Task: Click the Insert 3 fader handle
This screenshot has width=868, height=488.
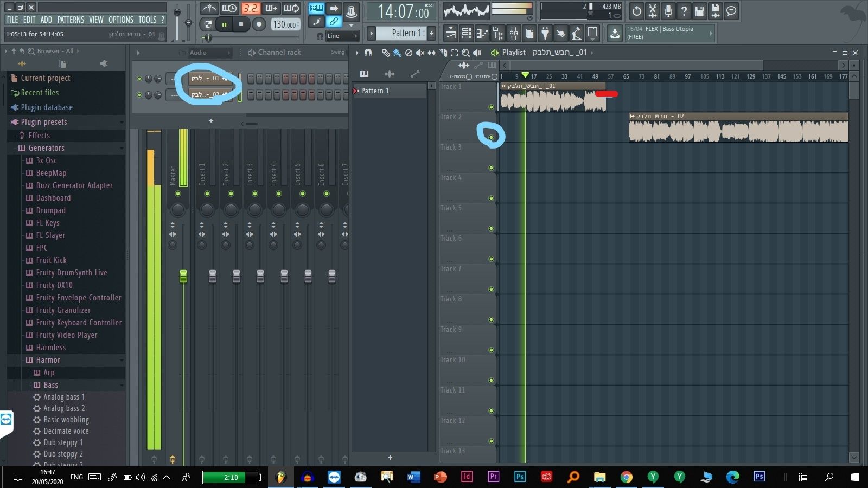Action: point(260,277)
